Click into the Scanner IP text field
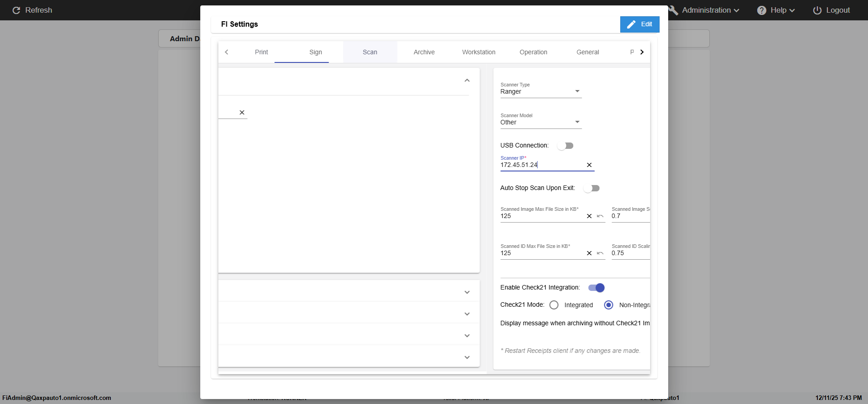Viewport: 868px width, 404px height. point(540,165)
